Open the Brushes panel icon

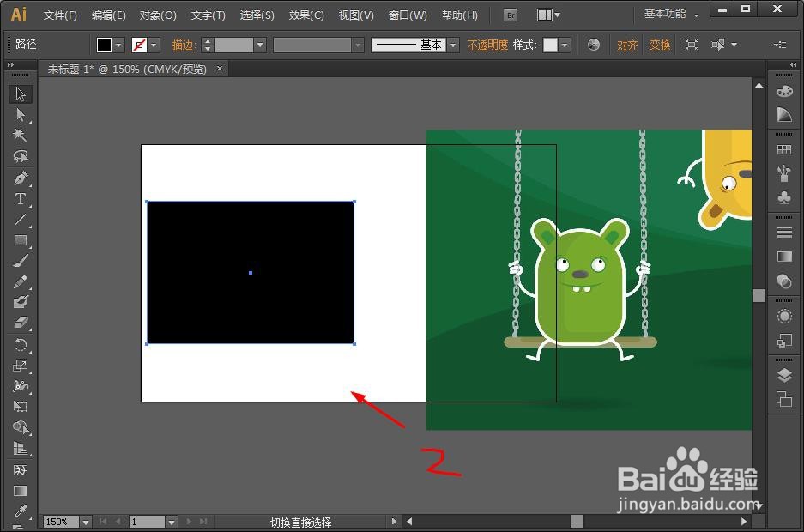(x=784, y=173)
